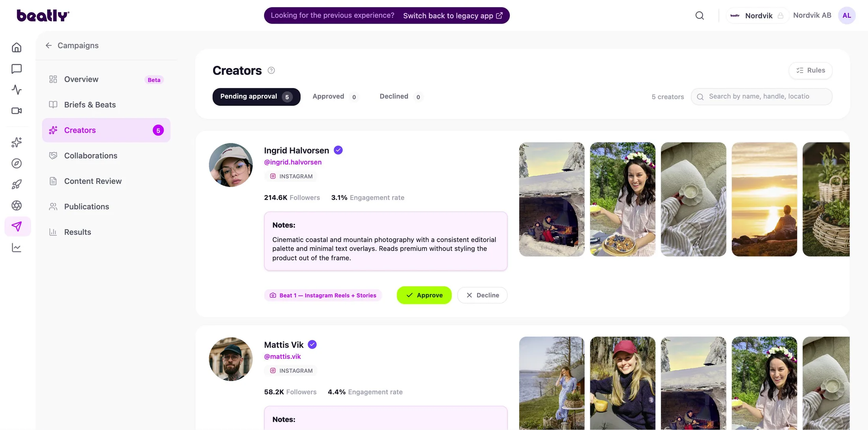Image resolution: width=868 pixels, height=430 pixels.
Task: Click Mattis's INSTAGRAM platform tag
Action: coord(291,370)
